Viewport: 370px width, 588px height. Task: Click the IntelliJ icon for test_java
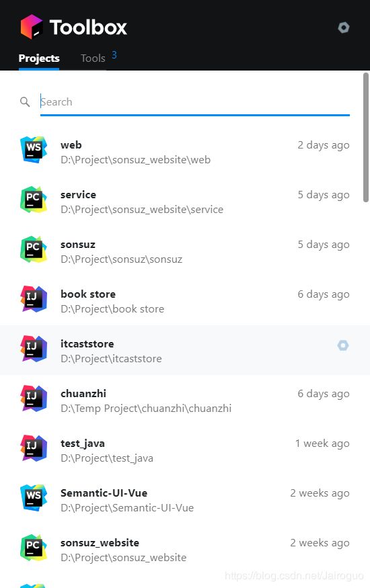tap(34, 448)
